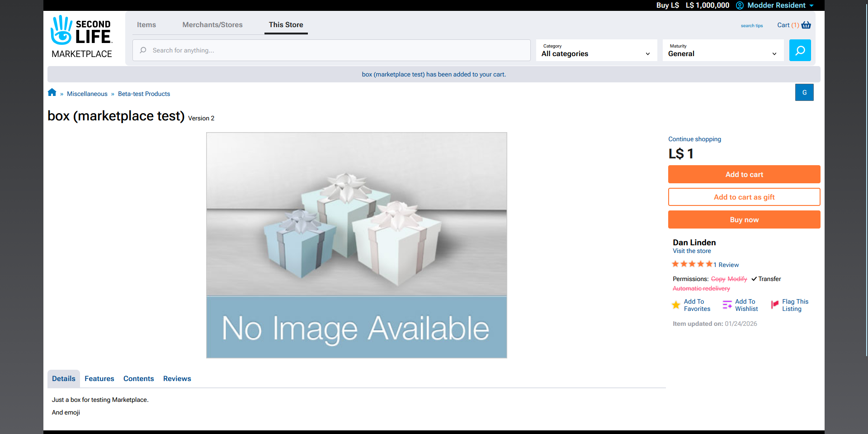This screenshot has height=434, width=868.
Task: Open the Category All categories dropdown
Action: 596,50
